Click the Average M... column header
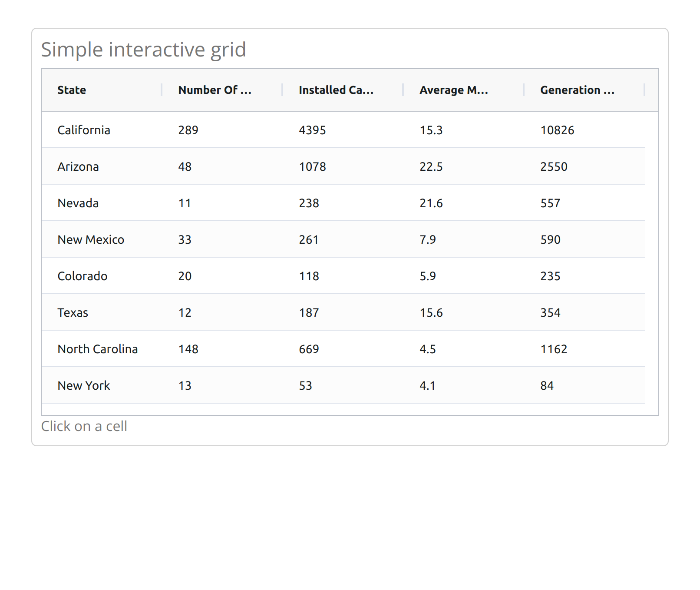 pos(464,90)
